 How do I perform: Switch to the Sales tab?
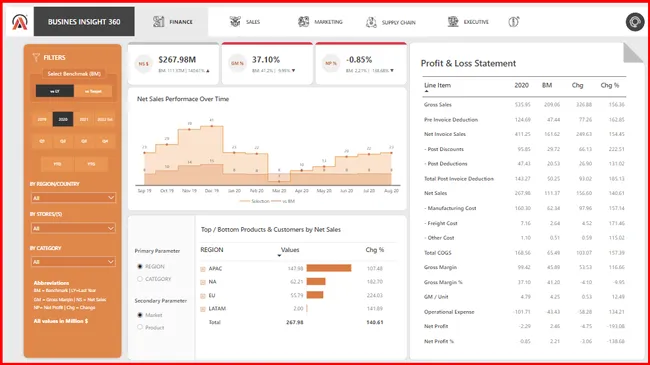tap(245, 22)
